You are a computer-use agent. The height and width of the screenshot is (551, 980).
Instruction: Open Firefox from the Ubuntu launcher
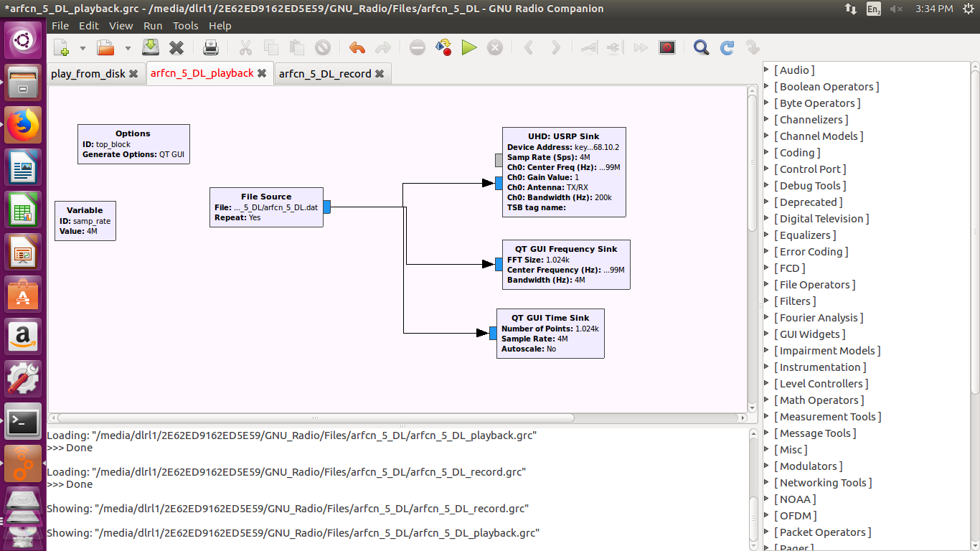23,125
